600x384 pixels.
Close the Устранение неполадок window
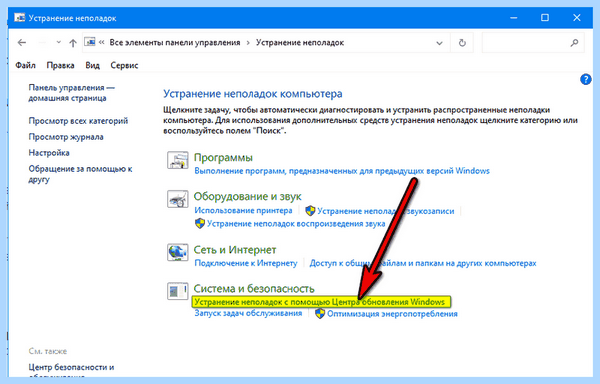tap(577, 18)
